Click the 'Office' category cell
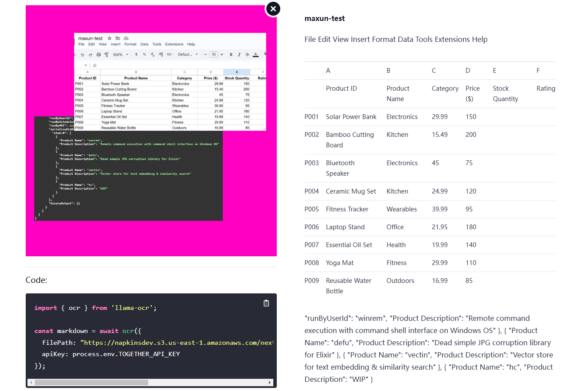 coord(395,227)
